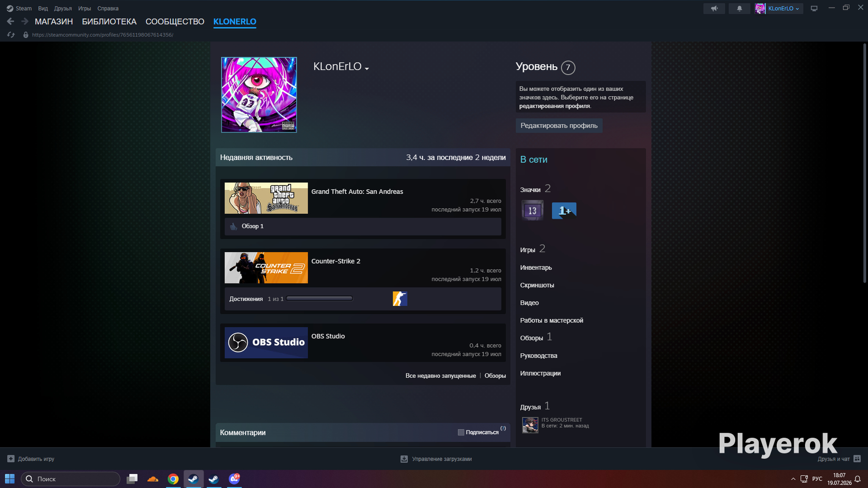Go forward with the right arrow in Steam
The image size is (868, 488).
click(x=24, y=21)
